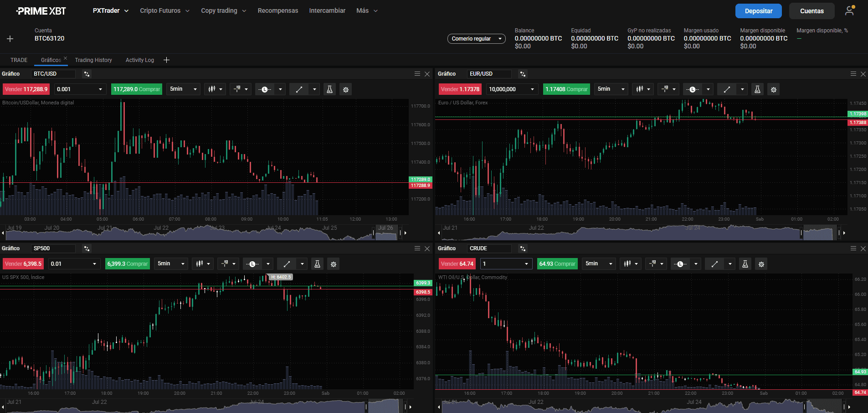868x413 pixels.
Task: Open the 5min timeframe dropdown on BTC/USD
Action: coord(184,89)
